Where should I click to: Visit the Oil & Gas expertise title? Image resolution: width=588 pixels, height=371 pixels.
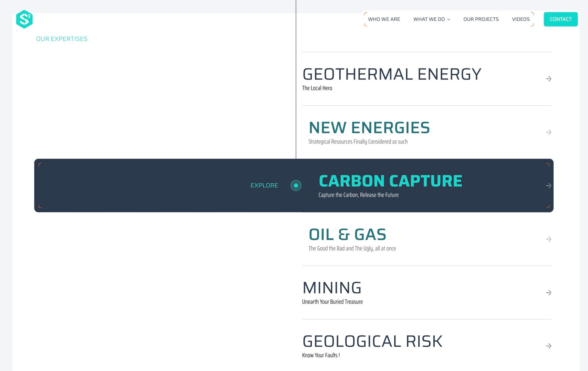(x=347, y=234)
